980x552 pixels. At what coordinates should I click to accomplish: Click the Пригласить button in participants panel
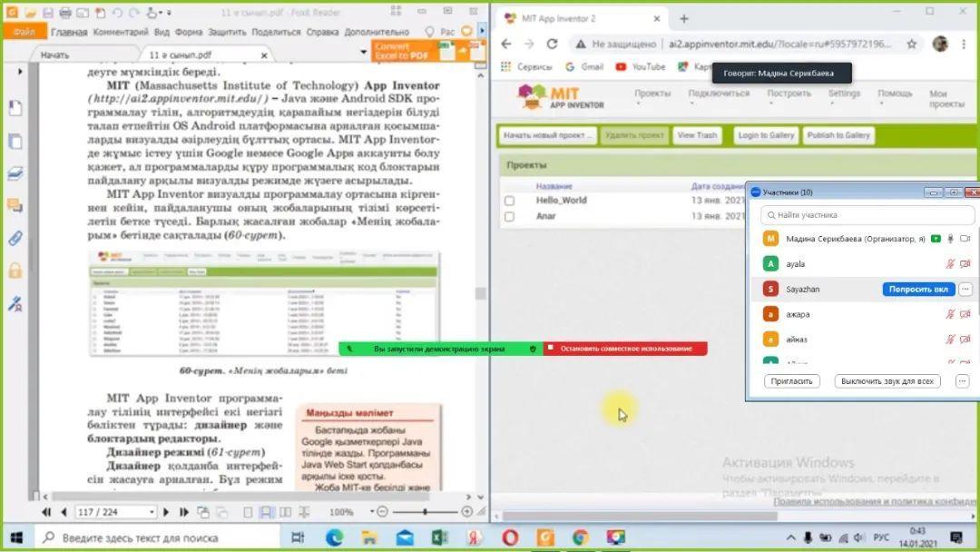coord(791,381)
